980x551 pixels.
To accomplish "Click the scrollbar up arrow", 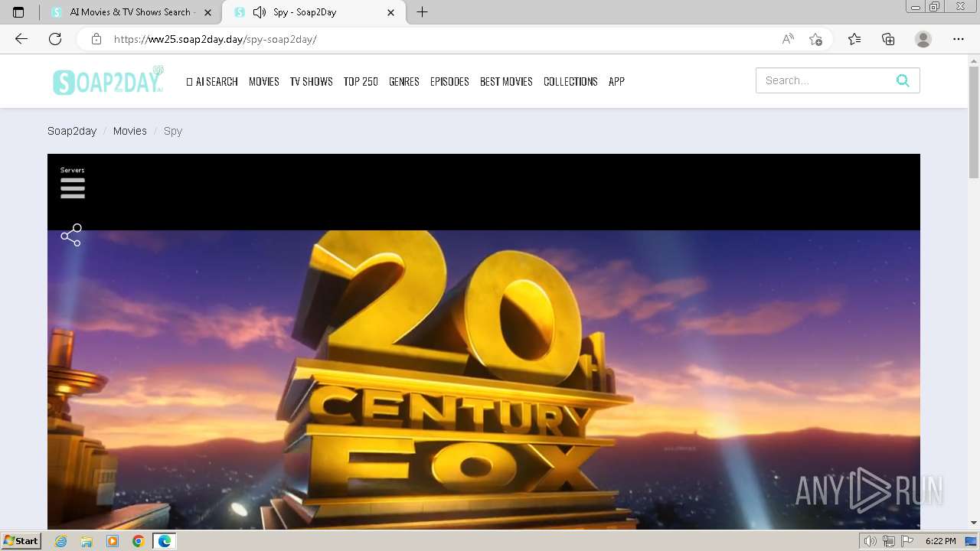I will coord(974,60).
